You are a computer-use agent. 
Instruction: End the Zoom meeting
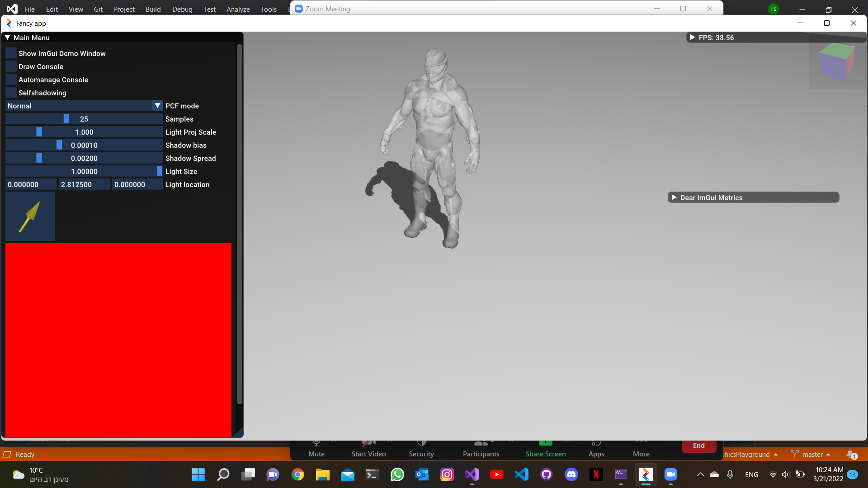698,445
